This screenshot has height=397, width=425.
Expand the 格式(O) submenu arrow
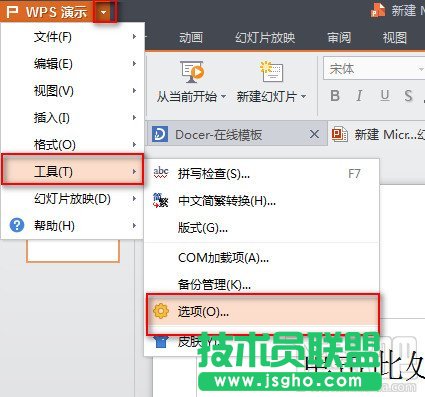pyautogui.click(x=134, y=144)
